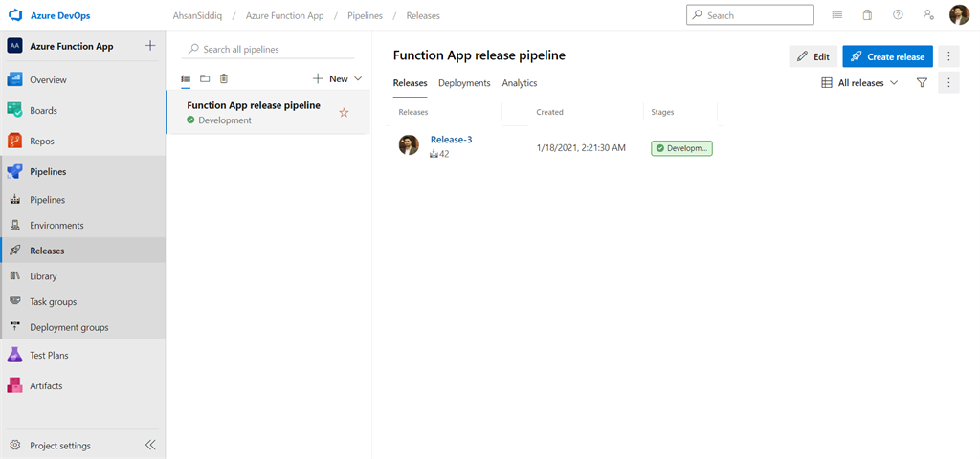Click Releases breadcrumb link
Image resolution: width=980 pixels, height=459 pixels.
(x=423, y=15)
